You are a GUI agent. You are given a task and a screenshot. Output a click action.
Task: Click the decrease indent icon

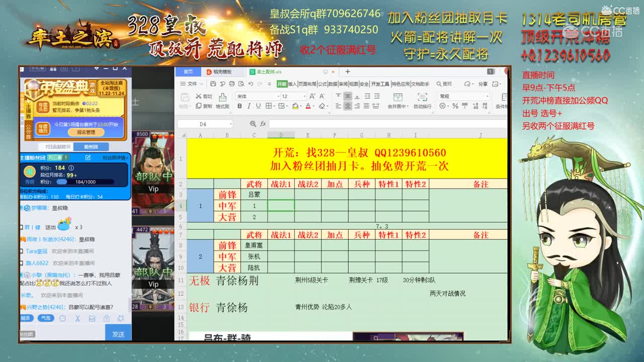point(367,97)
